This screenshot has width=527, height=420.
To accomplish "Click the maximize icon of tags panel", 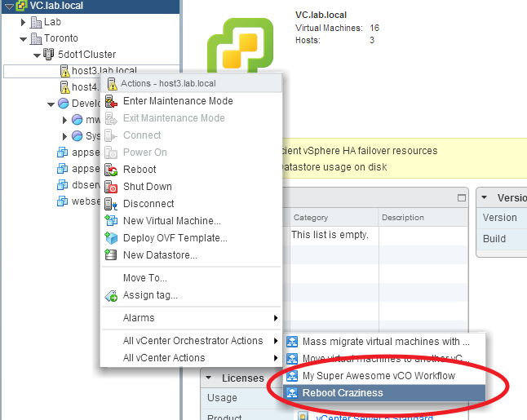I will click(x=462, y=198).
